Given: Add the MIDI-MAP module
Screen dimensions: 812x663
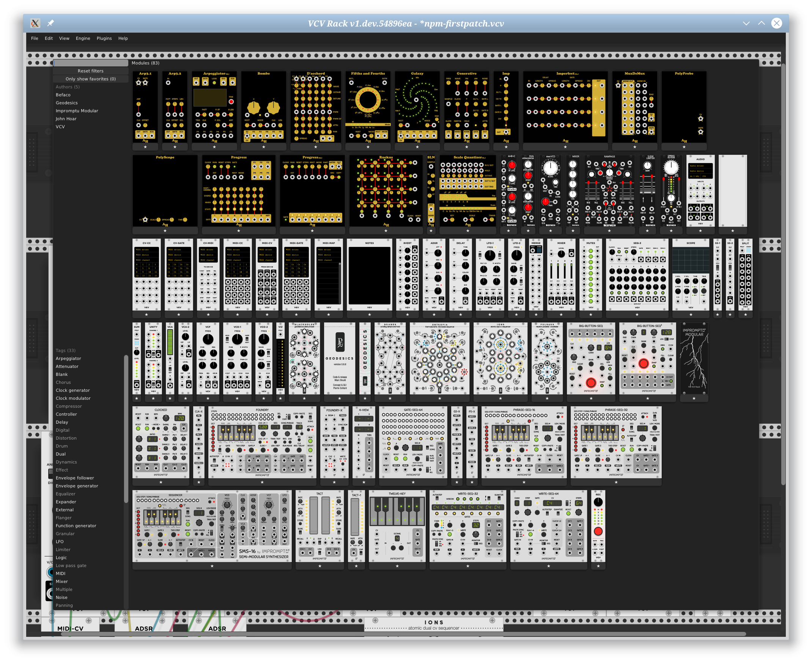Looking at the screenshot, I should [x=329, y=275].
